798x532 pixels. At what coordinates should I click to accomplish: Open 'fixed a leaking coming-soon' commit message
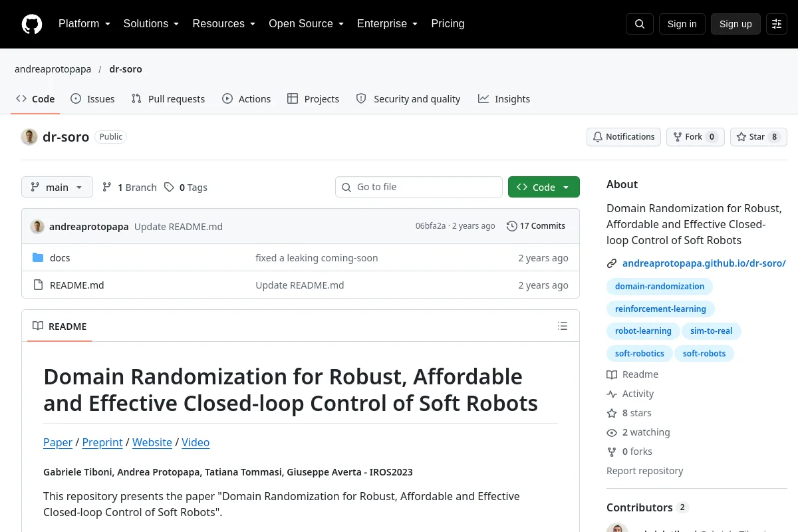click(x=317, y=258)
